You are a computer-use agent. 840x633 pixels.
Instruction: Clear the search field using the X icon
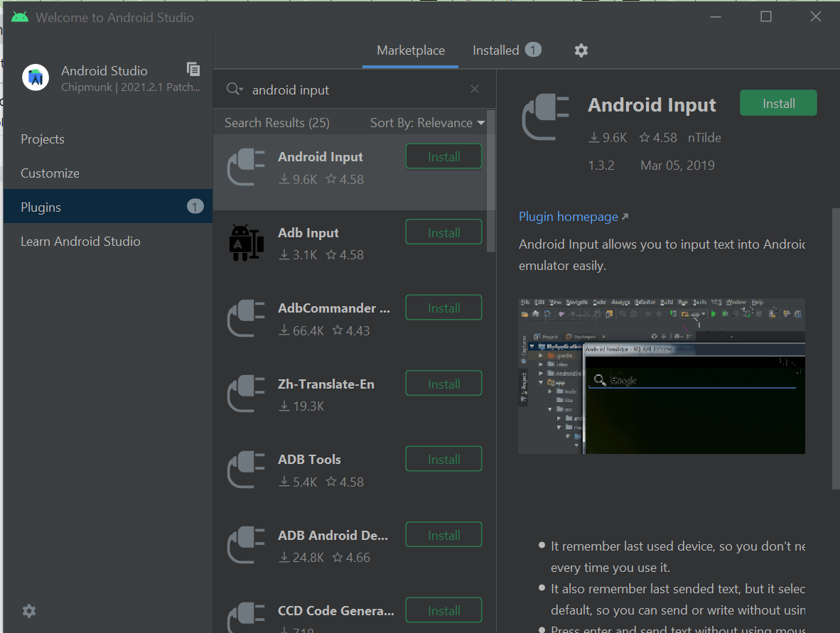(x=474, y=89)
